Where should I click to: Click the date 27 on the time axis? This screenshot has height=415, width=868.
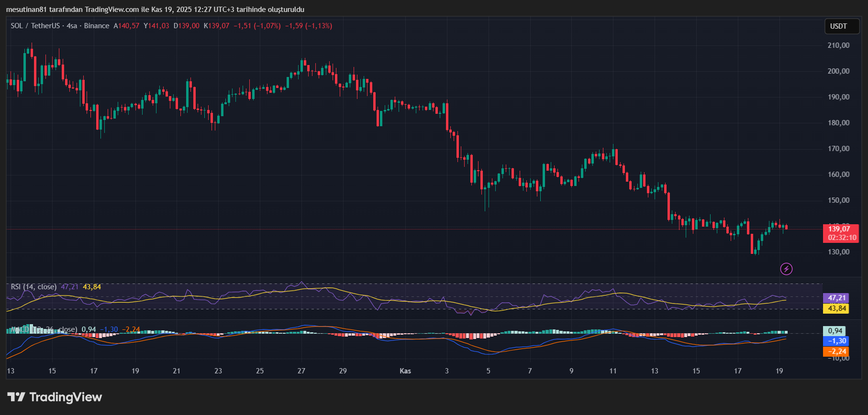pyautogui.click(x=301, y=371)
